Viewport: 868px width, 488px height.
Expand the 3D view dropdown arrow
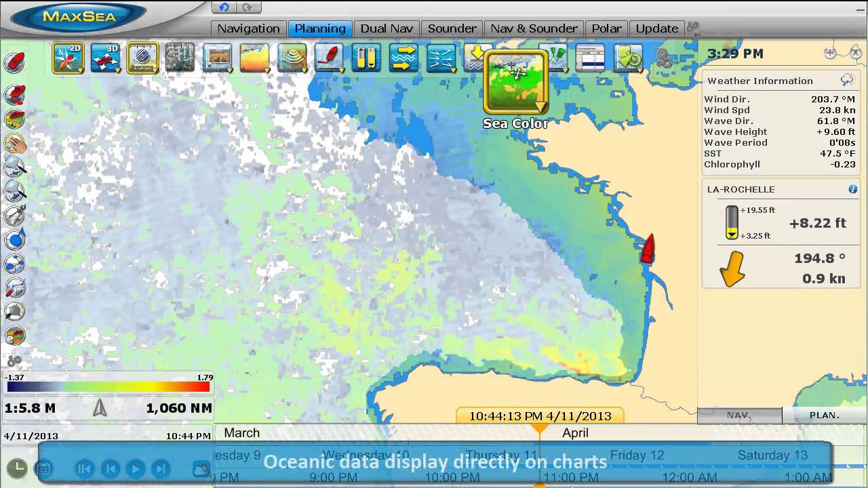pos(117,70)
